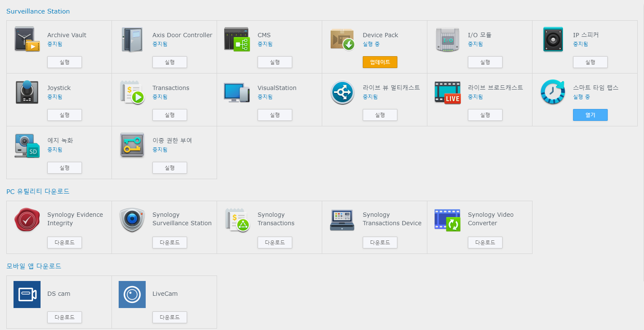The image size is (644, 330).
Task: Click the I/O 모듈 중지됨 status
Action: pyautogui.click(x=475, y=44)
